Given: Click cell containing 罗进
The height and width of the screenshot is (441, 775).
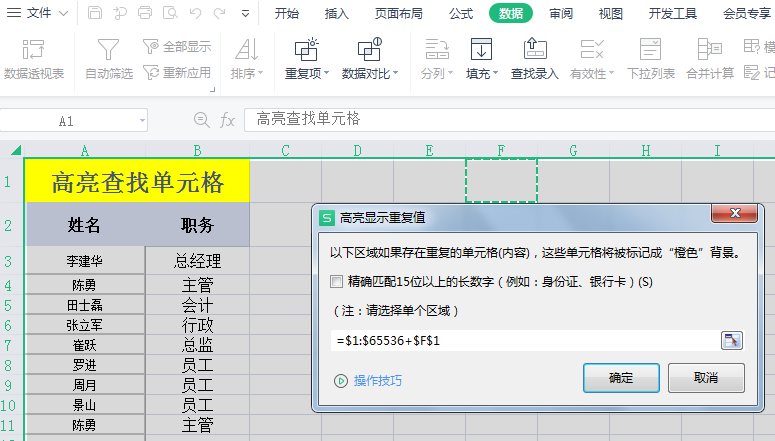Looking at the screenshot, I should tap(85, 365).
